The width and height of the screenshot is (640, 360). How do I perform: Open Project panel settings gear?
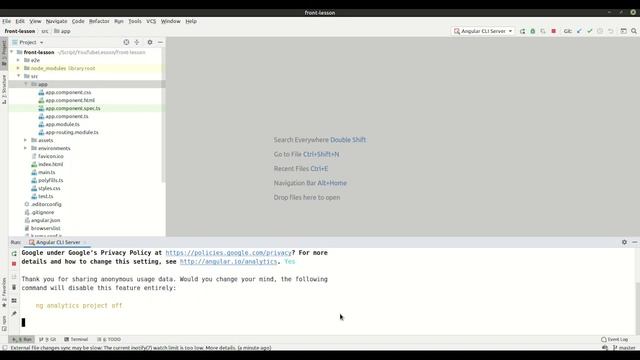[150, 42]
